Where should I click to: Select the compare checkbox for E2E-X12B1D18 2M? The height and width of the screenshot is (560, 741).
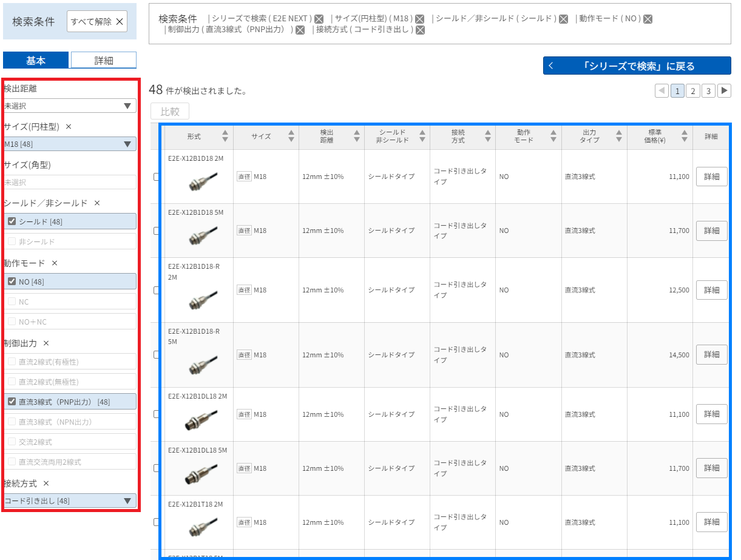[156, 177]
